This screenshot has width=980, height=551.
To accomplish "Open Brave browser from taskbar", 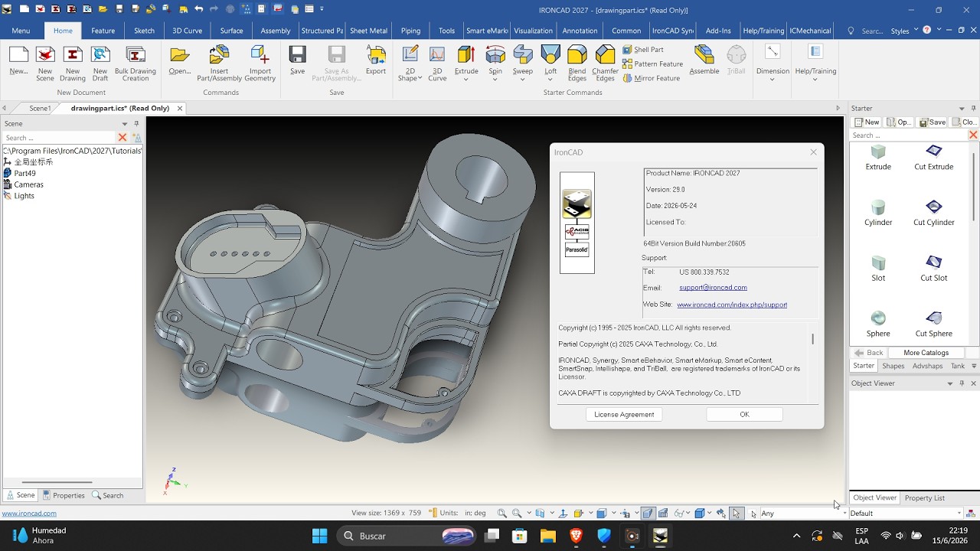I will tap(576, 536).
